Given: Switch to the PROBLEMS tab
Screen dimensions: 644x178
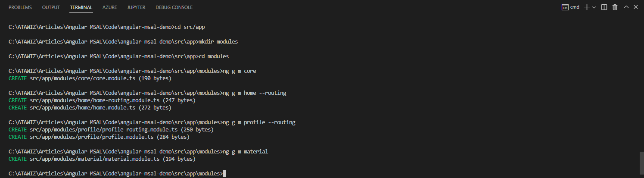Looking at the screenshot, I should tap(20, 7).
